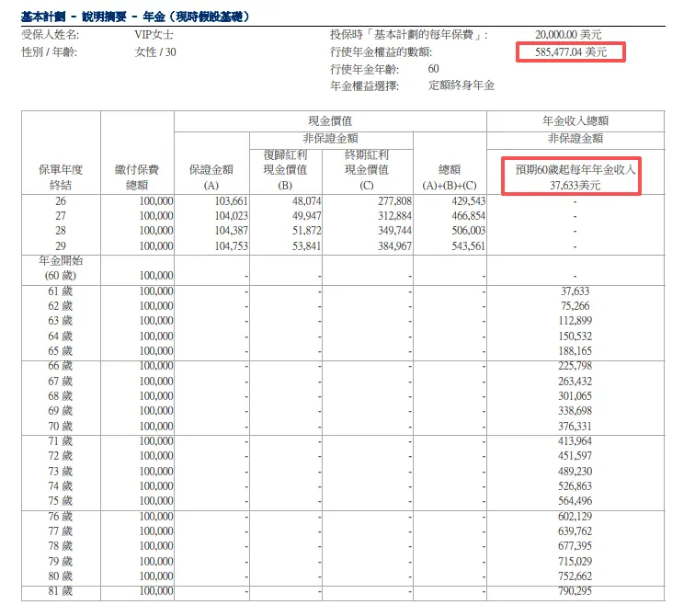
Task: Click the row label 年金開始 (60 歲)
Action: (61, 268)
